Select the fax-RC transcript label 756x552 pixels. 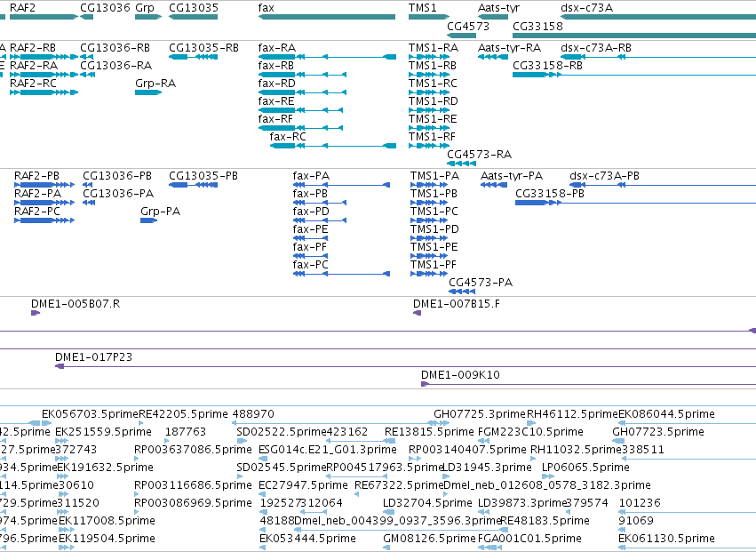288,137
